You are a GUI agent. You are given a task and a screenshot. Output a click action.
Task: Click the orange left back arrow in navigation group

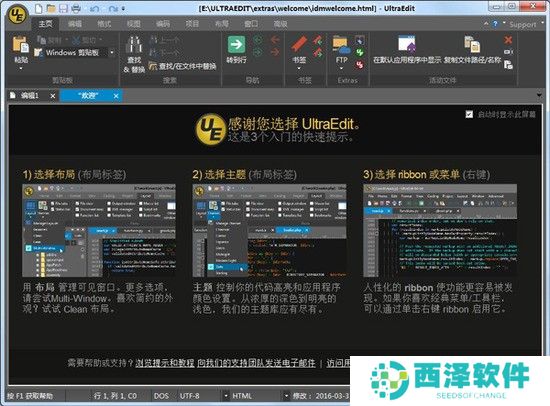(275, 40)
